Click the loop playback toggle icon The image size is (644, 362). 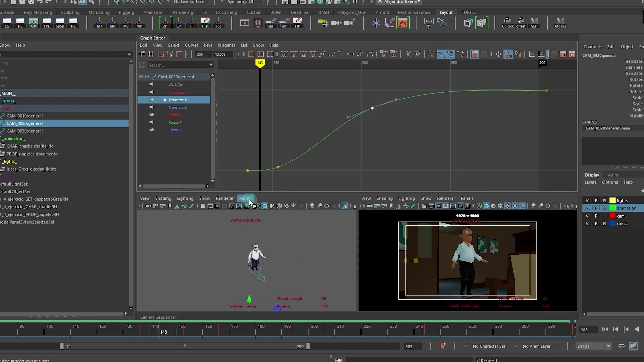click(621, 346)
